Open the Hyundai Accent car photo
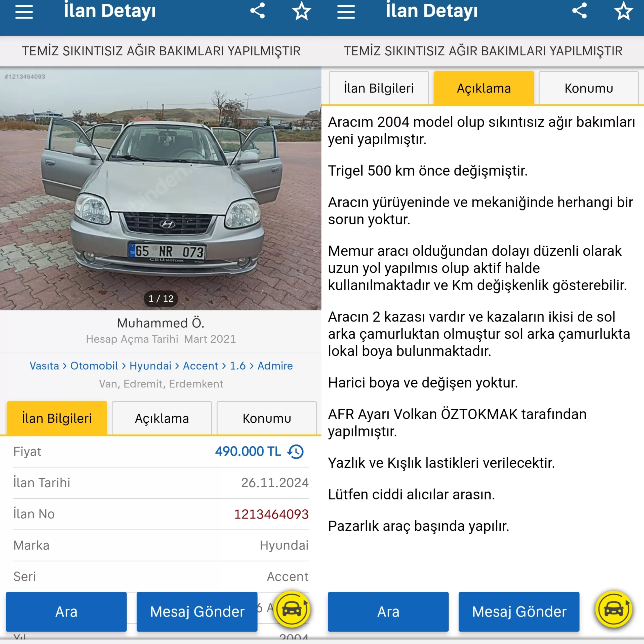The image size is (644, 644). tap(161, 188)
